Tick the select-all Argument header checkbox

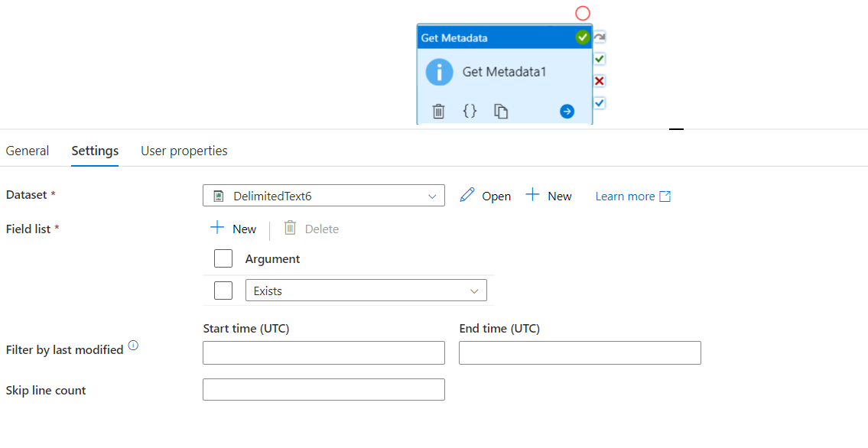[x=223, y=258]
